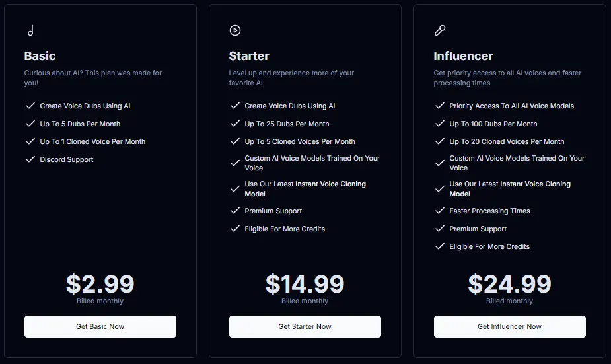Select the Basic plan heading
This screenshot has height=364, width=611.
point(40,56)
